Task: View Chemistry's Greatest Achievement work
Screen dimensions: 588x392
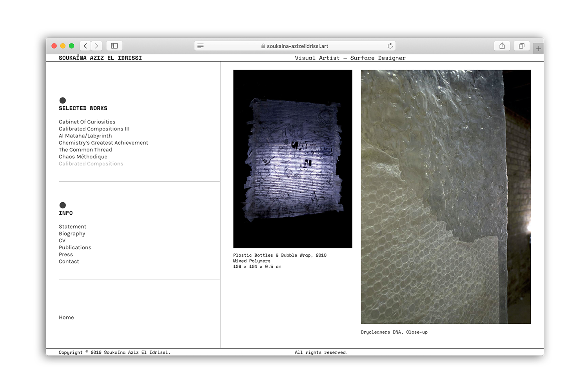Action: 103,143
